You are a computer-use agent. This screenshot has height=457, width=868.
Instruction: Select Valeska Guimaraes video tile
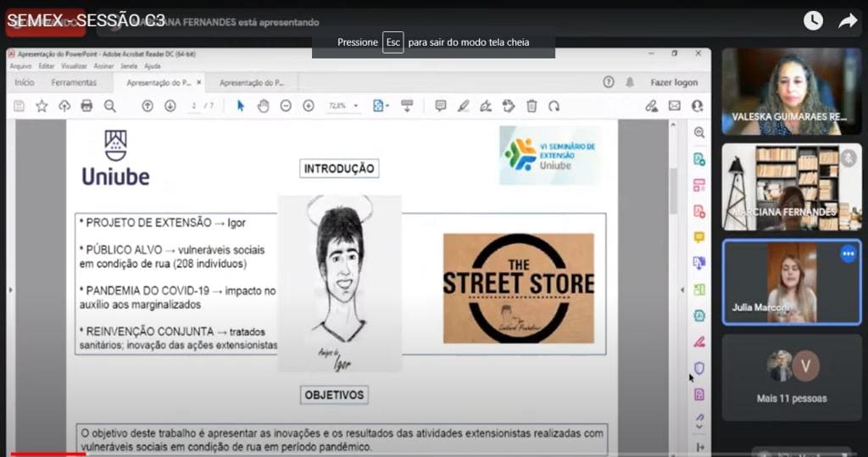pyautogui.click(x=792, y=92)
